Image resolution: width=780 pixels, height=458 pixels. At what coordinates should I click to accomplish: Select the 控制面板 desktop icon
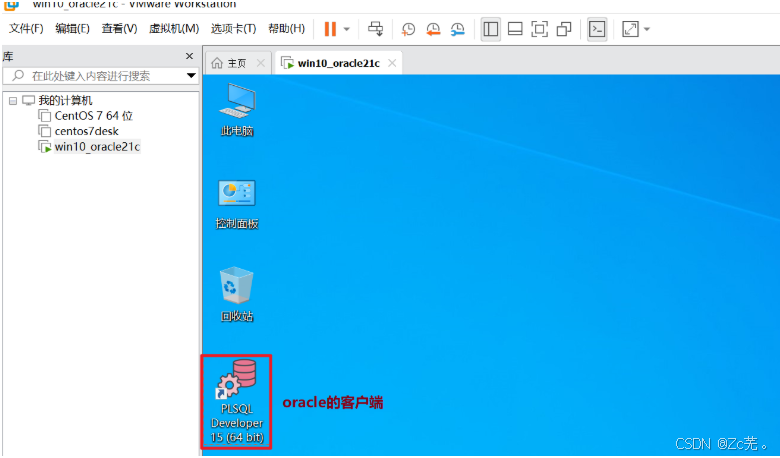click(x=237, y=204)
